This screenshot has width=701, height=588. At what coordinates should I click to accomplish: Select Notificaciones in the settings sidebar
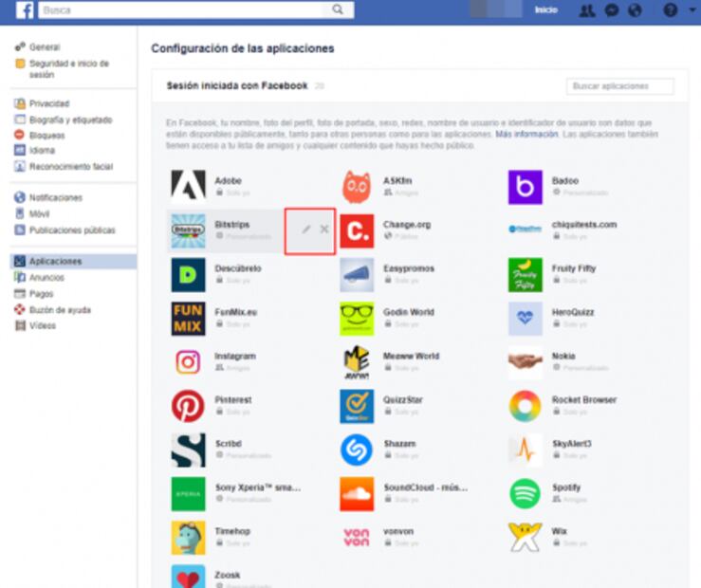[55, 197]
